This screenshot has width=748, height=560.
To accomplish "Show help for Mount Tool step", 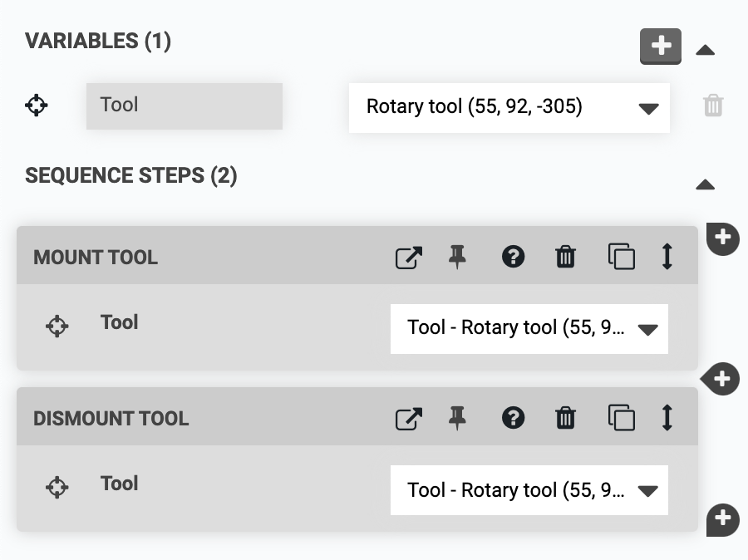I will (x=514, y=257).
